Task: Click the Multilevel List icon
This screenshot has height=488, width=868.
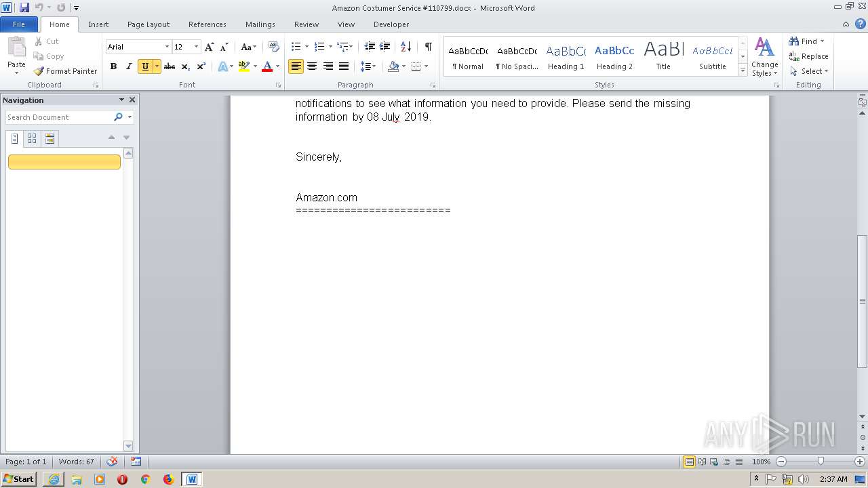Action: point(343,47)
